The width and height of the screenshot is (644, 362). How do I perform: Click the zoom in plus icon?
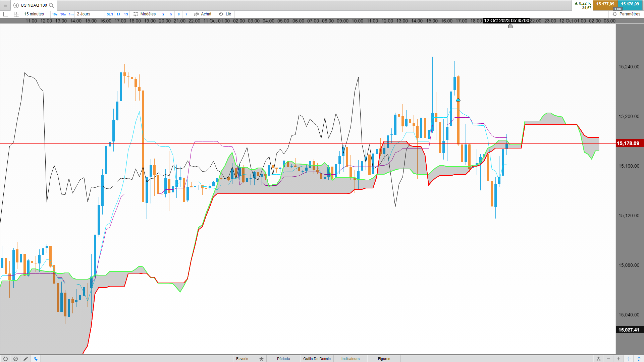click(x=619, y=359)
